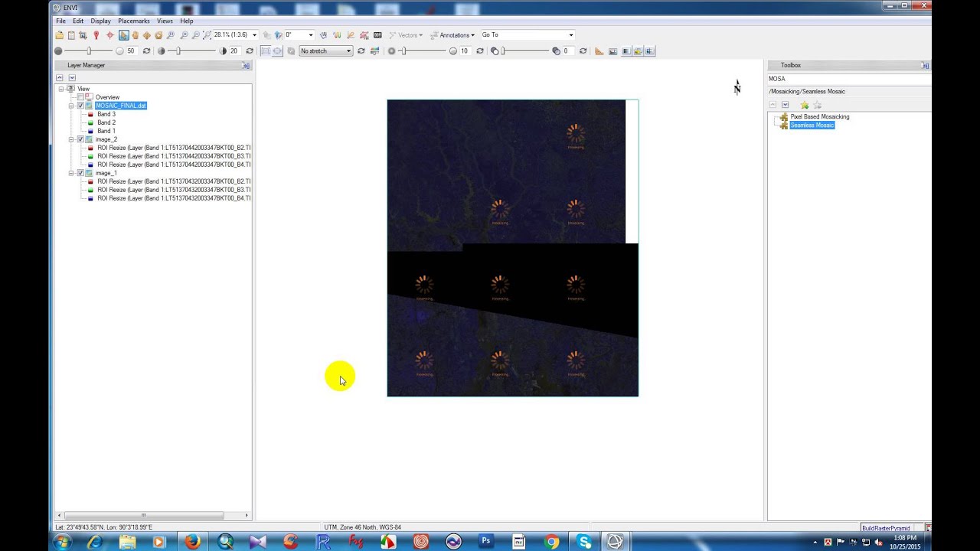This screenshot has width=980, height=551.
Task: Open the Mensuration hand tool icon
Action: coord(324,35)
